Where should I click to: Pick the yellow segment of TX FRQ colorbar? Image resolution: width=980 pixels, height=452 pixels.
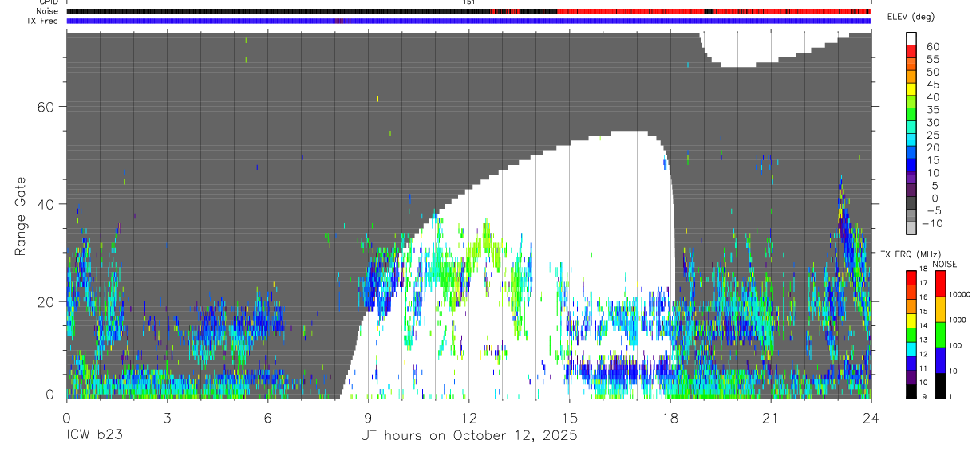click(x=911, y=320)
